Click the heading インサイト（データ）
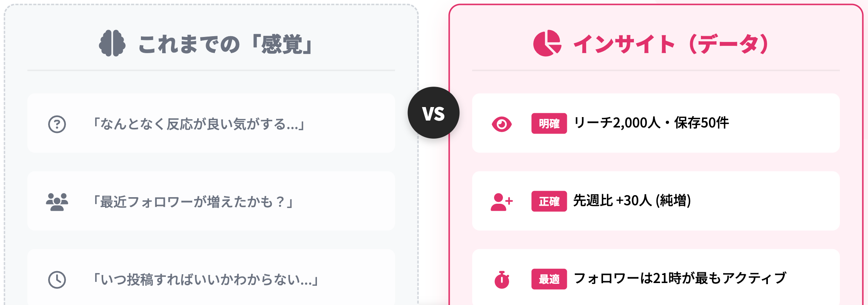868x305 pixels. (671, 44)
